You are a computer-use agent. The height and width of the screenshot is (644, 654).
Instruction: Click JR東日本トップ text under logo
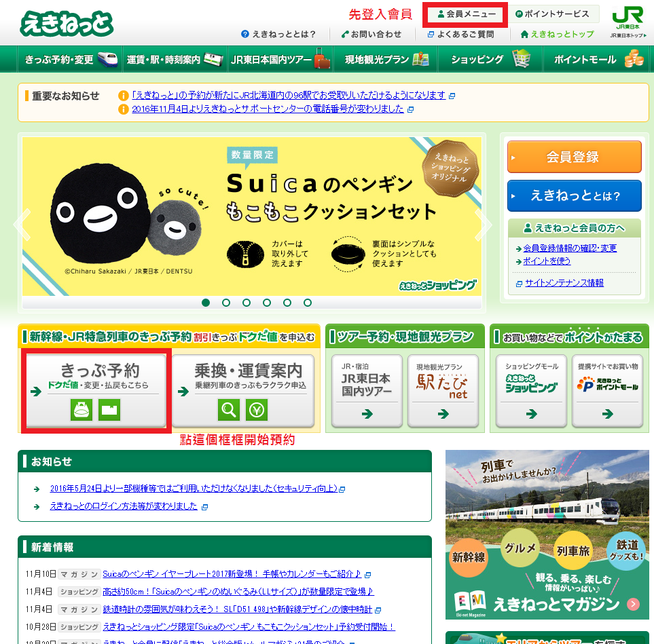click(628, 35)
